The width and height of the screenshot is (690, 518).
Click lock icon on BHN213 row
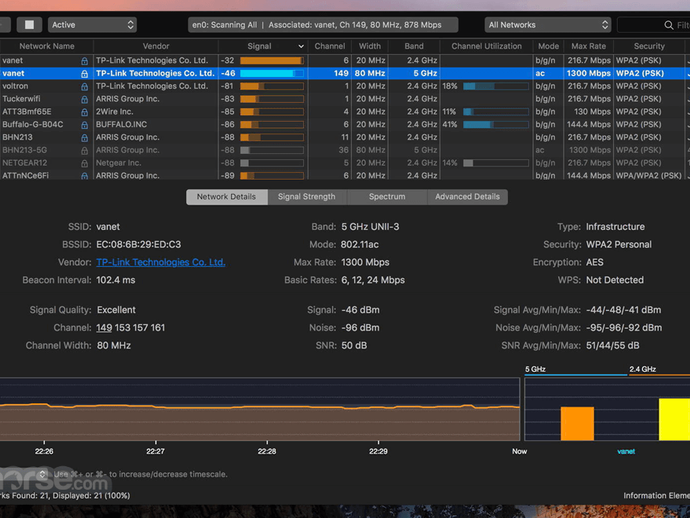pos(84,137)
